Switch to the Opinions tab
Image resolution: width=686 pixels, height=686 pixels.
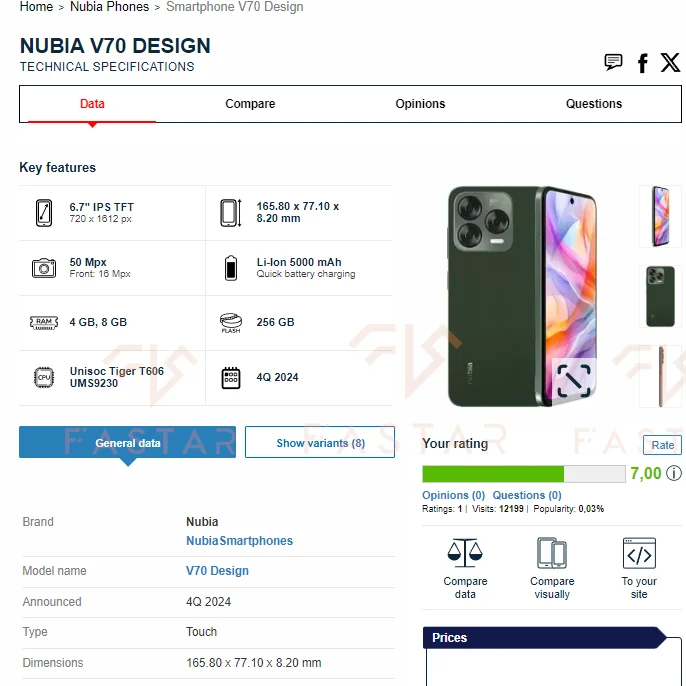(420, 104)
